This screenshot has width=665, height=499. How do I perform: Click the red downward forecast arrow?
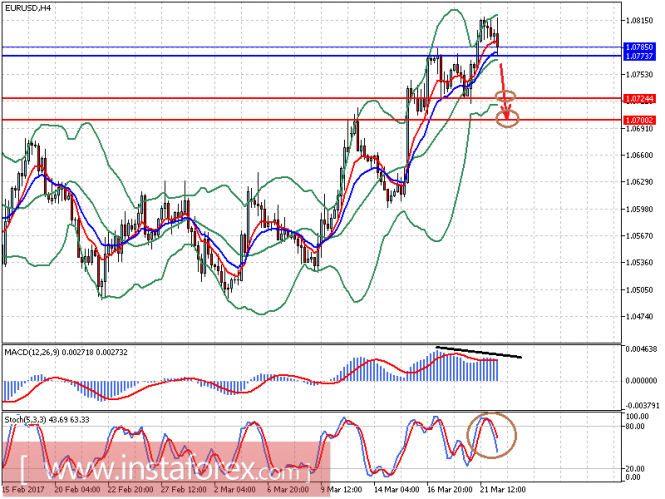pyautogui.click(x=503, y=78)
